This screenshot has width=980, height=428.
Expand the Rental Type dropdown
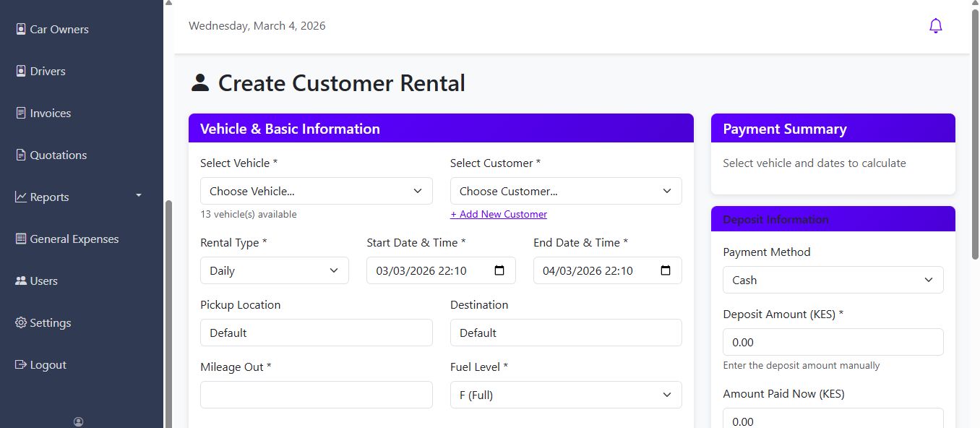[x=274, y=271]
